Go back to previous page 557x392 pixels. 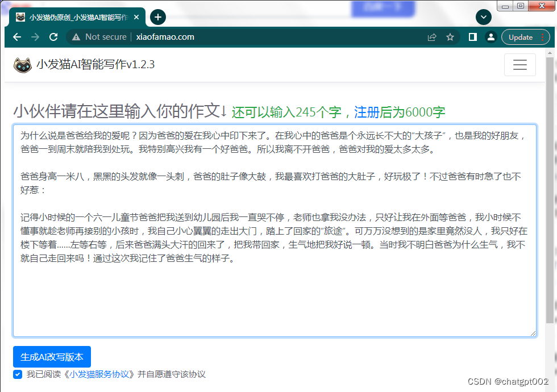(17, 37)
